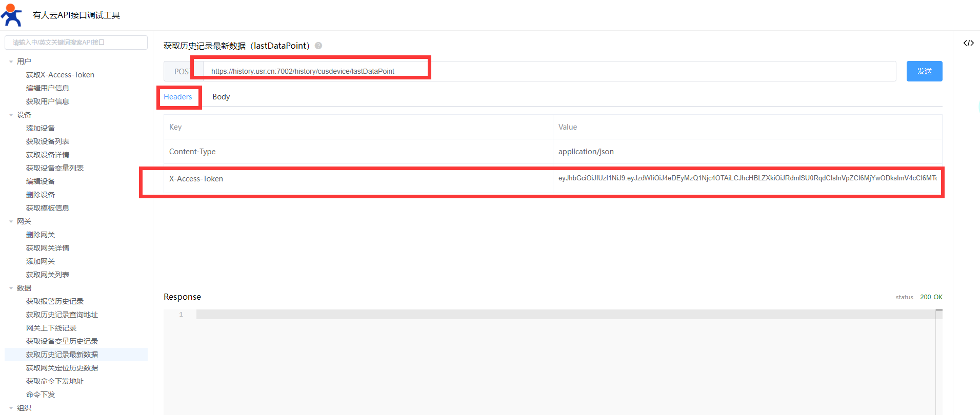Click the request URL field
The image size is (980, 415).
click(x=549, y=71)
